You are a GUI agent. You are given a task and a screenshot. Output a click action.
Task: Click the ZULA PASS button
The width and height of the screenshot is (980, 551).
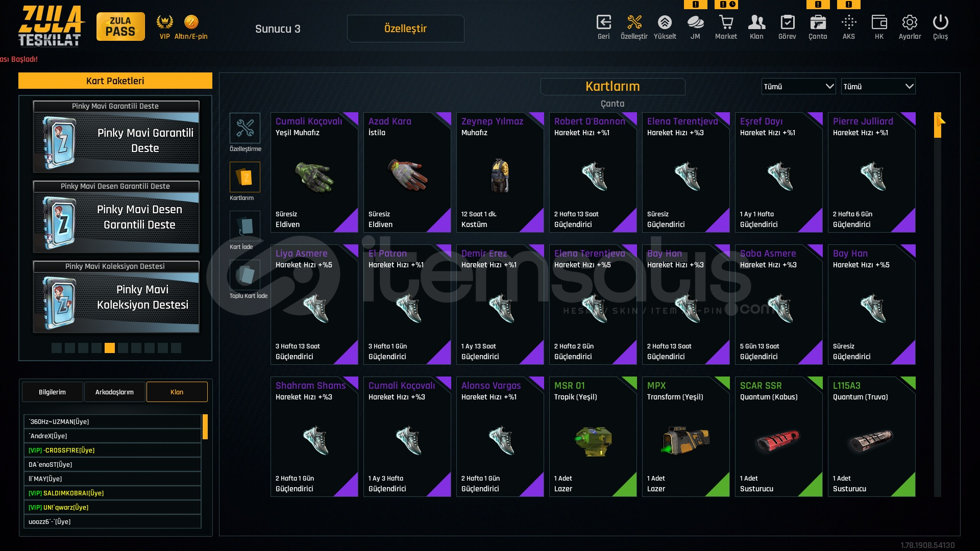pos(120,27)
